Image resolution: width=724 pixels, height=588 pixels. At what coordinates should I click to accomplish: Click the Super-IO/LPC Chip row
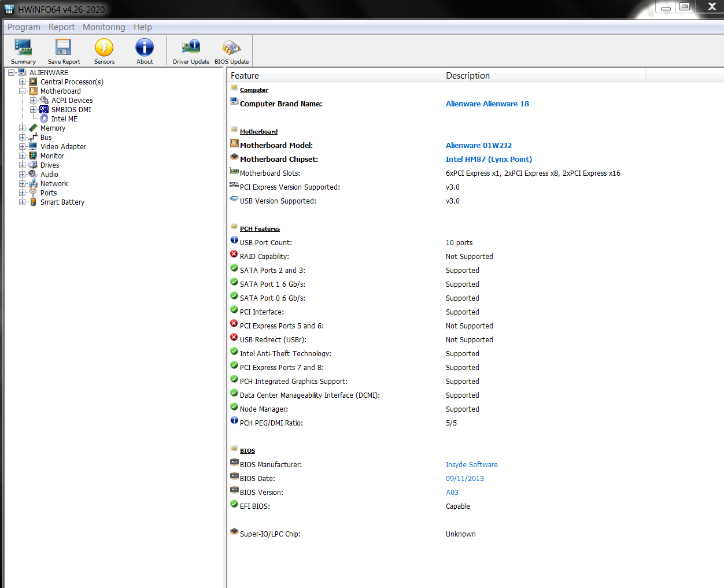(x=474, y=534)
